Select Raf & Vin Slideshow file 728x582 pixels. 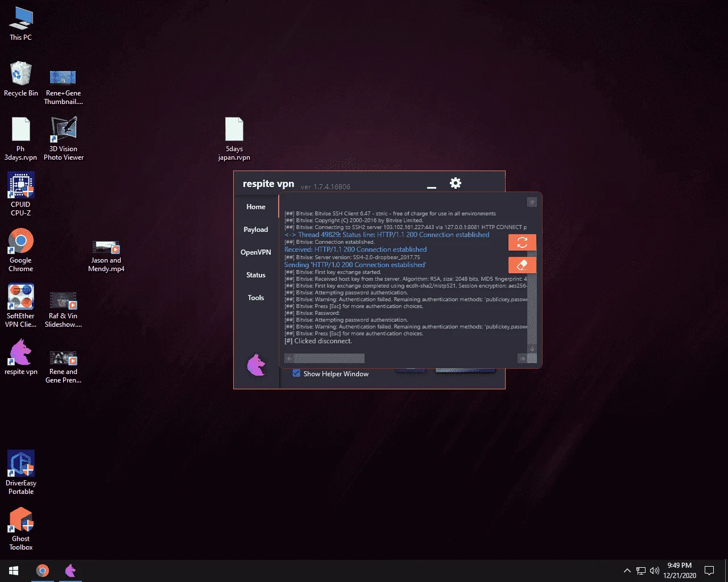tap(64, 310)
